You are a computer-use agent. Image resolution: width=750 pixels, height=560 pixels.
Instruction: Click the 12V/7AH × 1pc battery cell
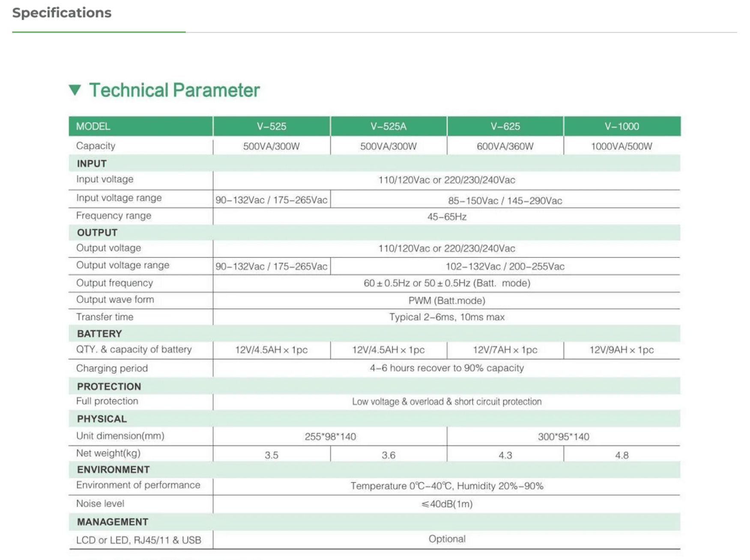[x=505, y=350]
